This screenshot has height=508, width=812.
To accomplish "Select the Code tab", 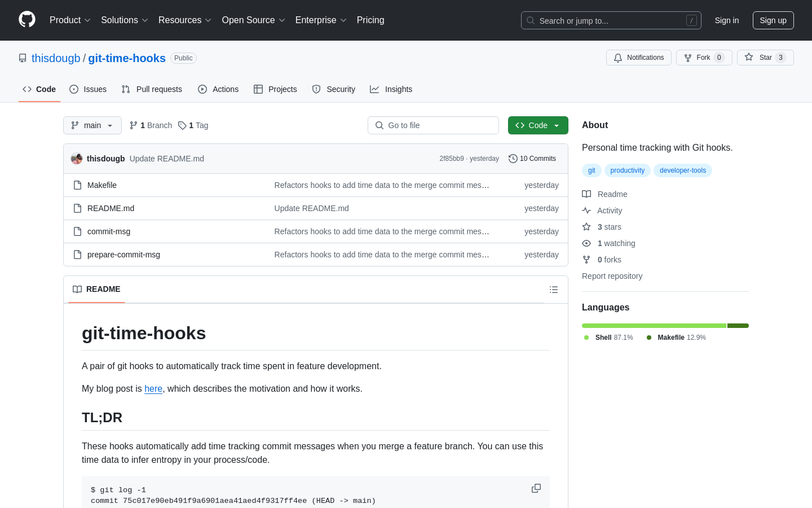I will 39,89.
